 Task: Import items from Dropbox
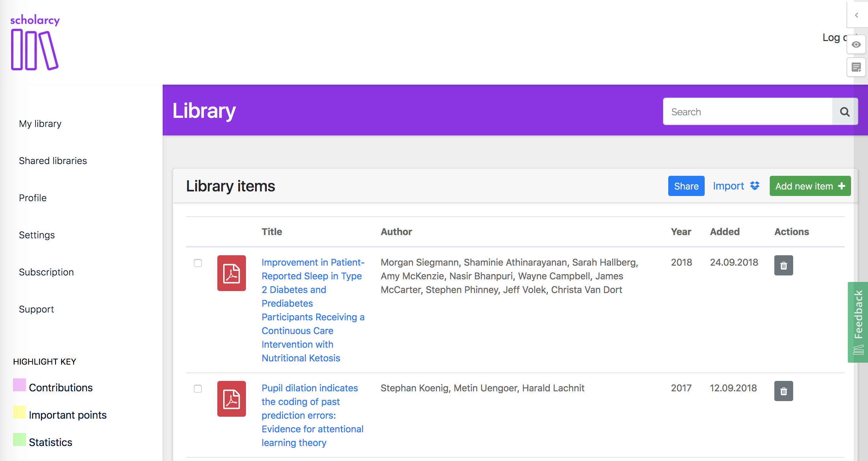pos(736,186)
